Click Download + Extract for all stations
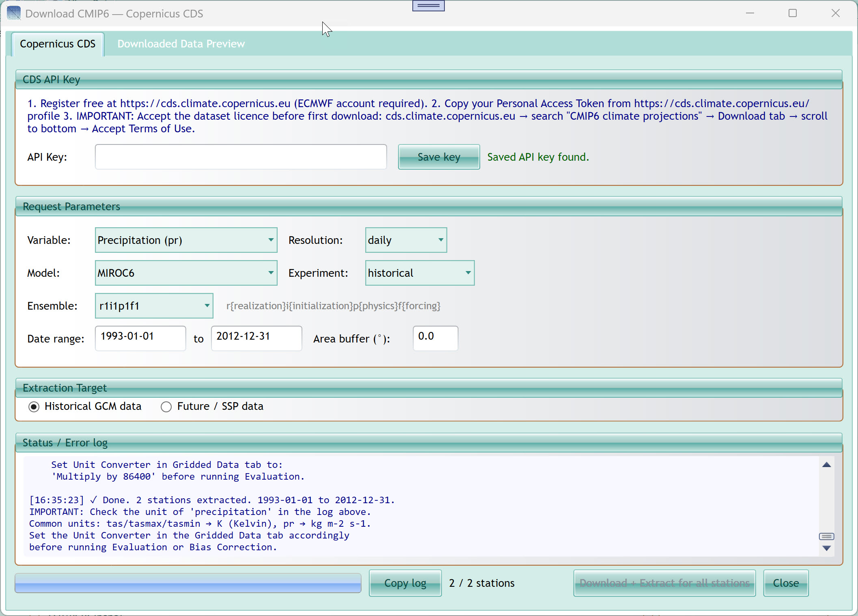 tap(665, 583)
